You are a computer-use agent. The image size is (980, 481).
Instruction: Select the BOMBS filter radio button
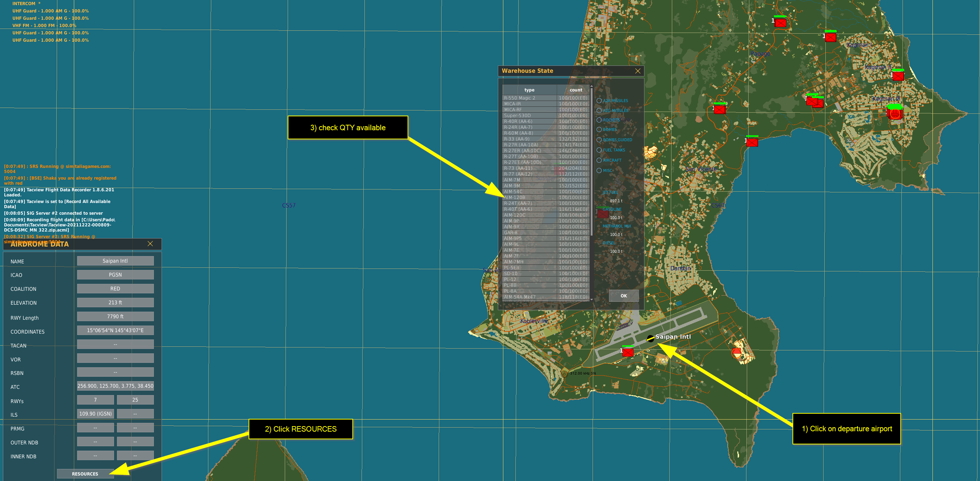599,129
